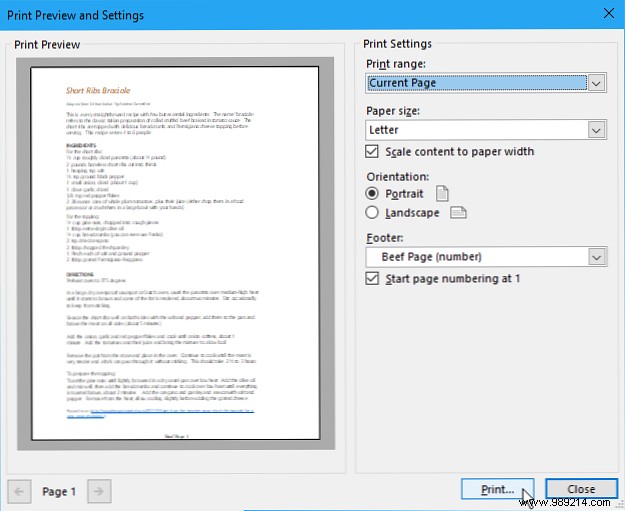Click the Print... button
This screenshot has width=625, height=511.
497,489
